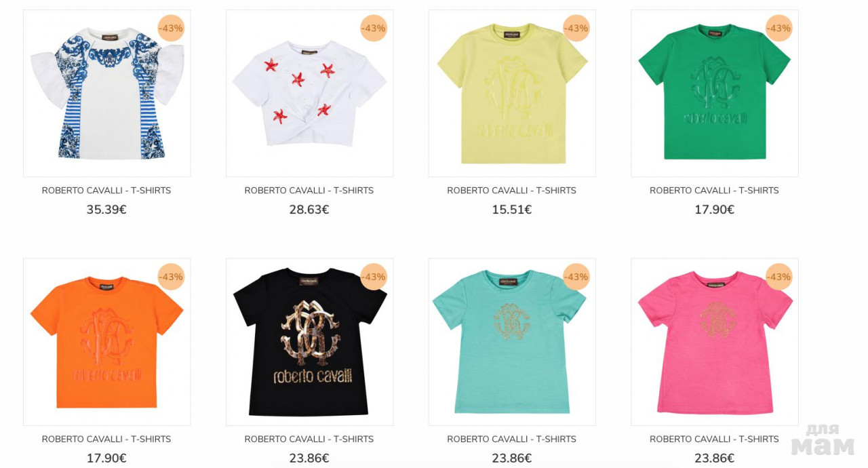Viewport: 868px width, 468px height.
Task: Open the yellow embossed logo t-shirt image
Action: pos(512,94)
